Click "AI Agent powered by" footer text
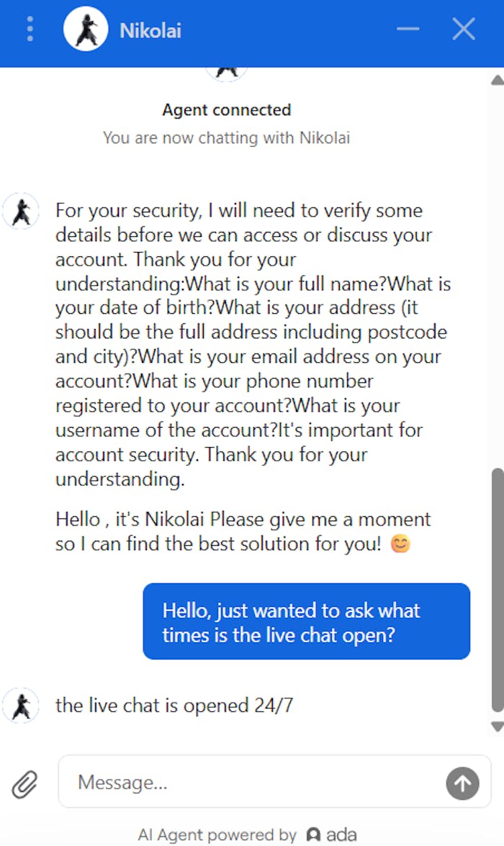 click(x=217, y=835)
